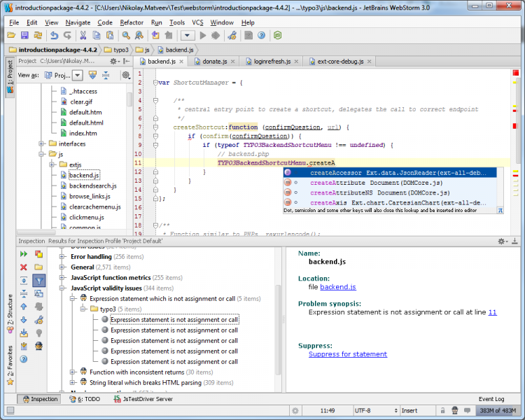
Task: Close inspection results with red X icon
Action: pos(23,267)
